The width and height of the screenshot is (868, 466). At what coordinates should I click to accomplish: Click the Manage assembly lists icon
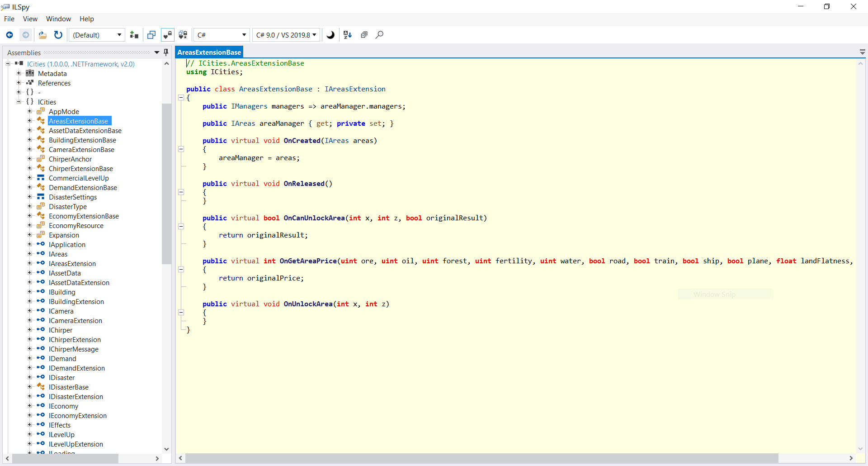click(134, 35)
